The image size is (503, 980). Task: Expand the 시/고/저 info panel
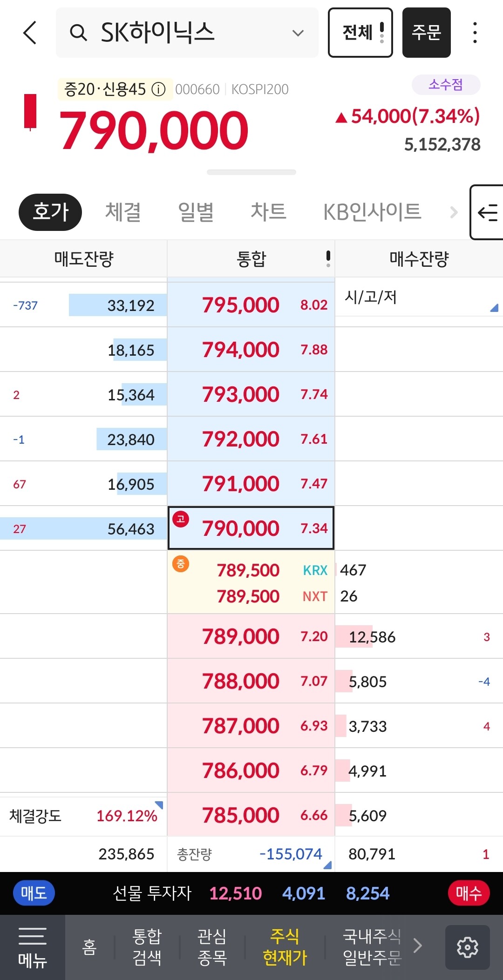pos(494,307)
